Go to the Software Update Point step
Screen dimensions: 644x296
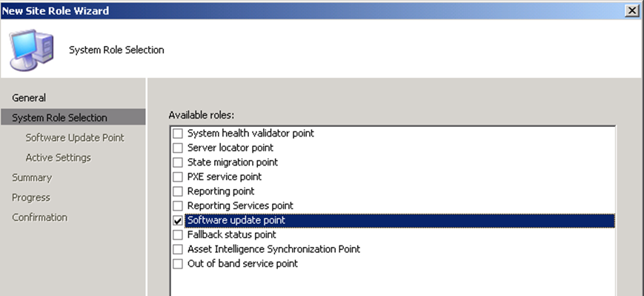(75, 138)
